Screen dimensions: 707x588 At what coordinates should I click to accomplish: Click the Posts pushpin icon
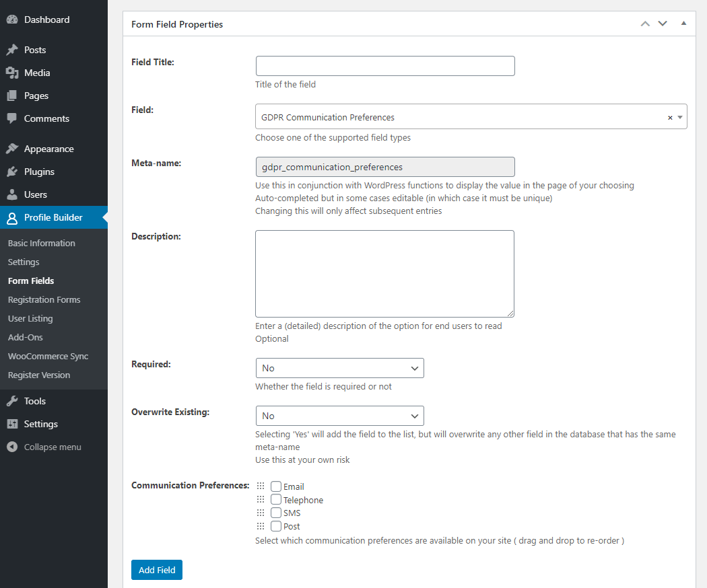click(x=12, y=50)
